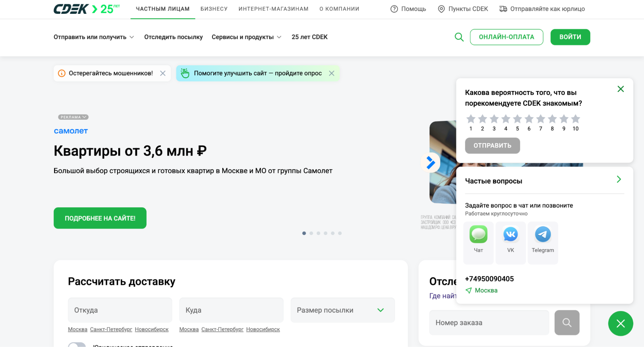Click the Помощь help link
The image size is (644, 347).
[413, 9]
